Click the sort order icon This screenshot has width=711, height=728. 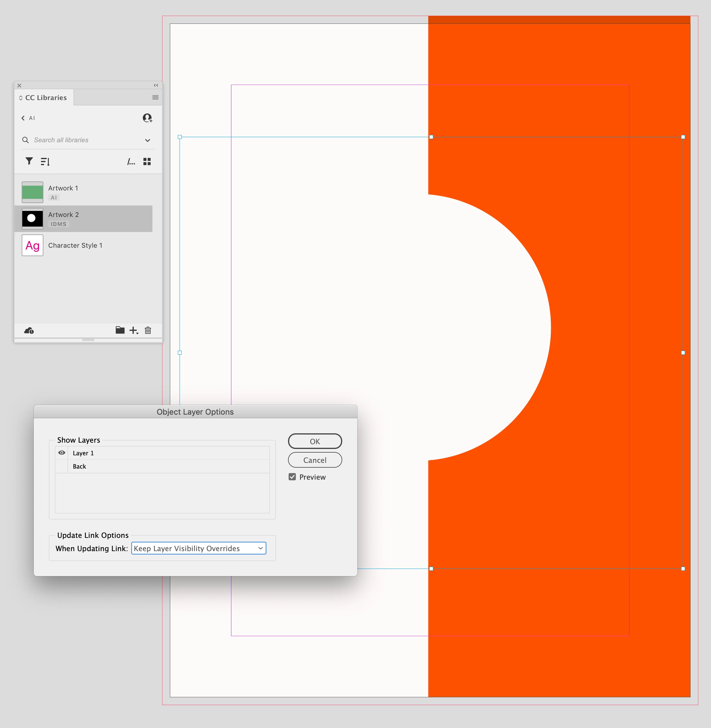click(45, 162)
